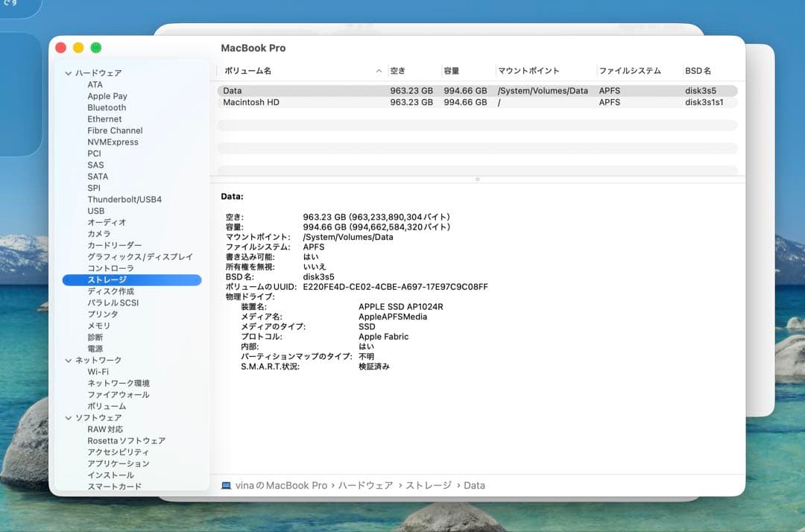The width and height of the screenshot is (805, 532).
Task: Select カードリーダー entry
Action: [x=115, y=245]
